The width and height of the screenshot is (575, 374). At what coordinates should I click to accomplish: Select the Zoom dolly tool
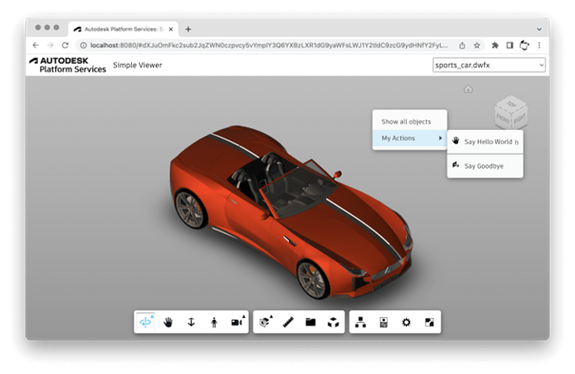pyautogui.click(x=191, y=322)
